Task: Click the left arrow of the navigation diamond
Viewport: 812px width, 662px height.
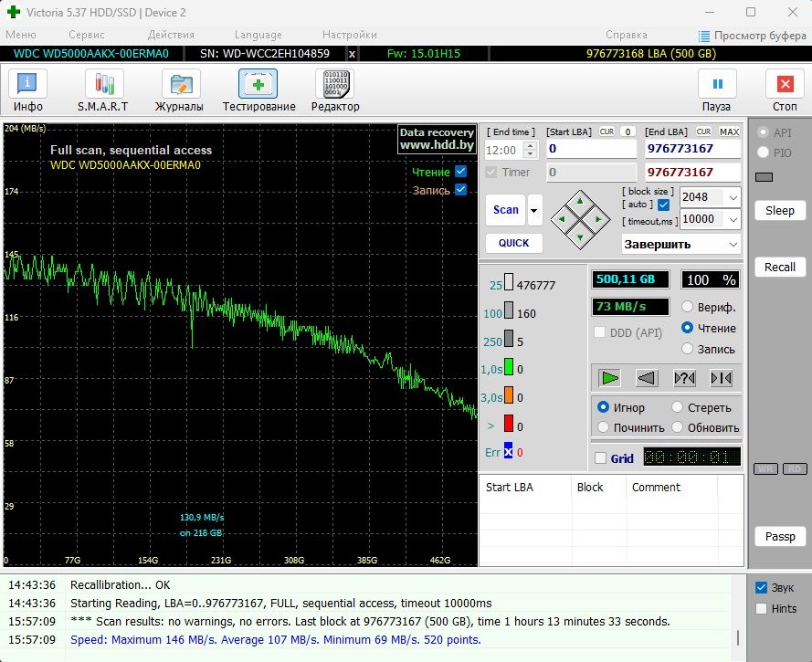Action: 562,219
